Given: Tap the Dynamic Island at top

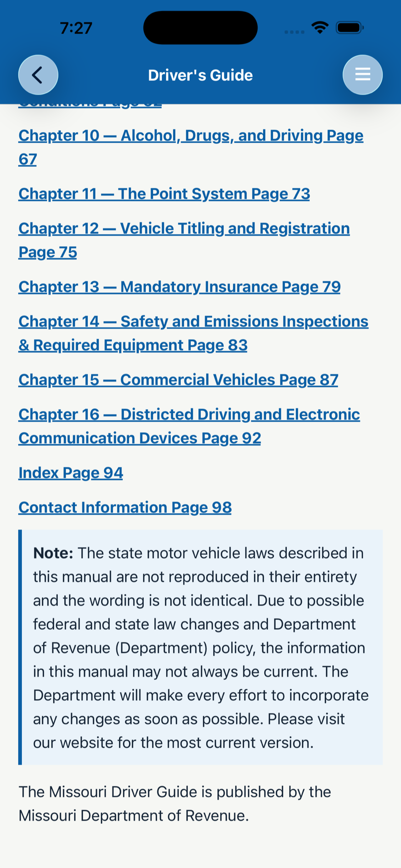Looking at the screenshot, I should coord(200,27).
